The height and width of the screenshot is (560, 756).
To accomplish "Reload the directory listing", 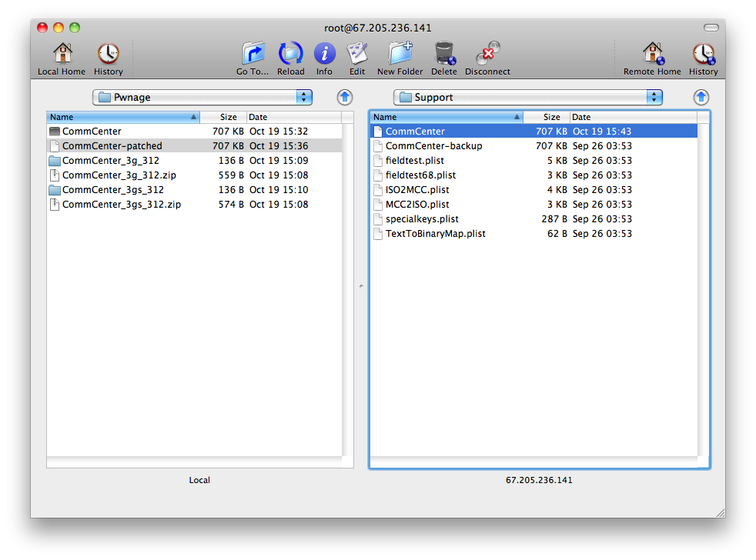I will coord(290,54).
